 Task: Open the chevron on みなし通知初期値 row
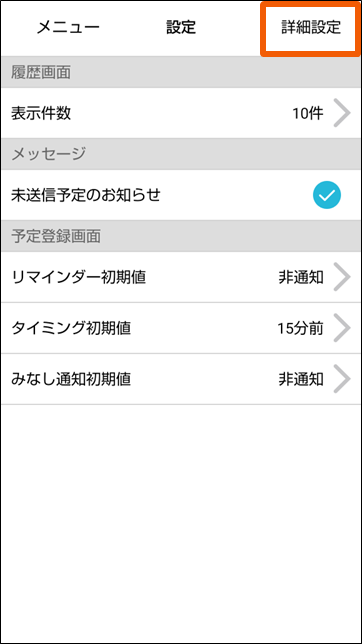(x=342, y=379)
